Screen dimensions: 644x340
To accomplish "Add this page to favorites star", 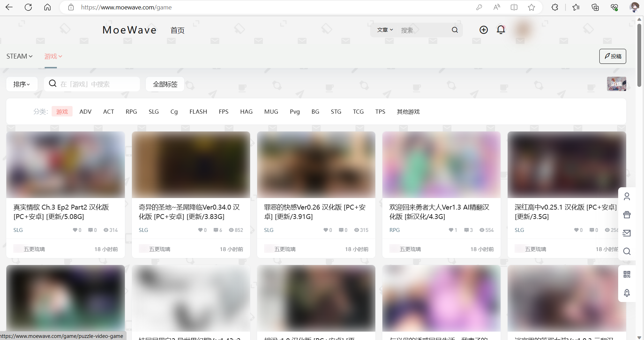I will coord(531,7).
